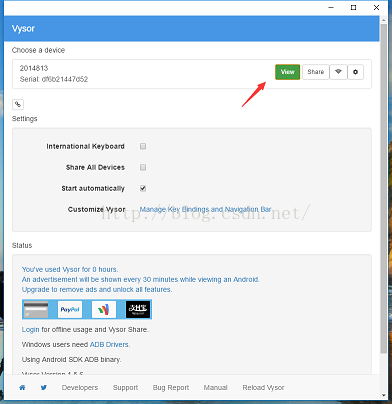Click the home icon in footer
This screenshot has height=404, width=392.
point(22,388)
